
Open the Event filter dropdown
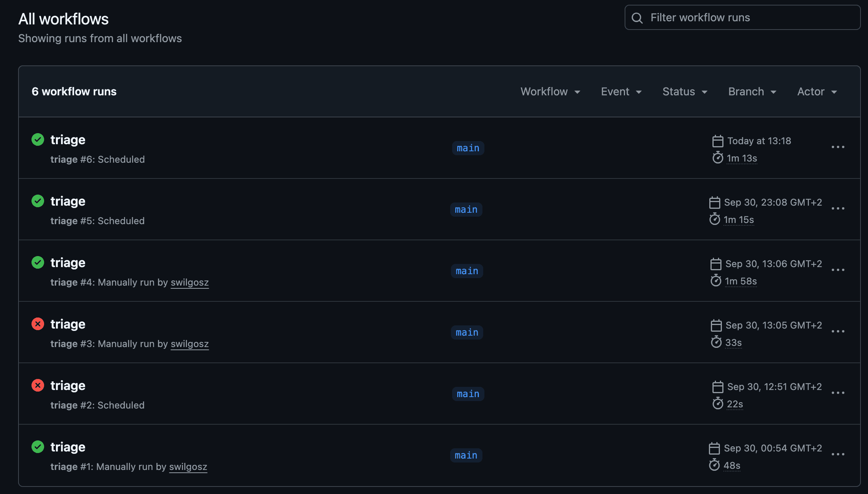coord(621,91)
